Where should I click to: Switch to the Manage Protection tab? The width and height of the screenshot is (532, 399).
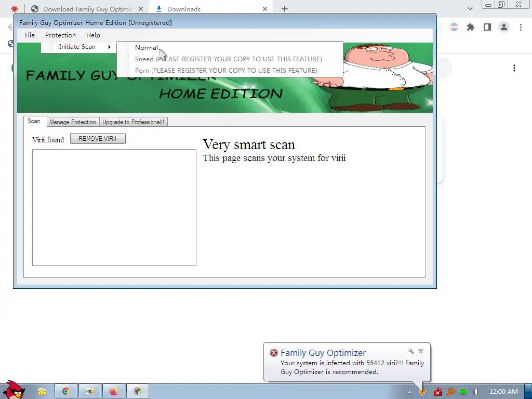[x=72, y=122]
